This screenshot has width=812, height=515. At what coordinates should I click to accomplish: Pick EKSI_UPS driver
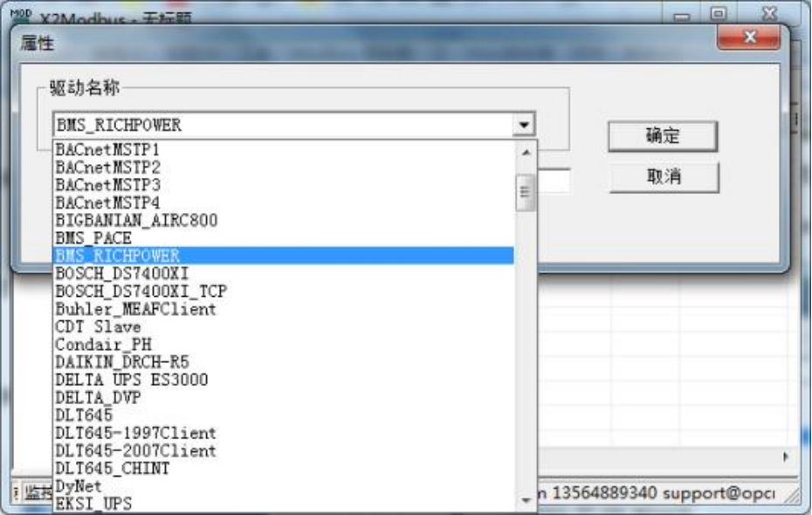pos(283,503)
